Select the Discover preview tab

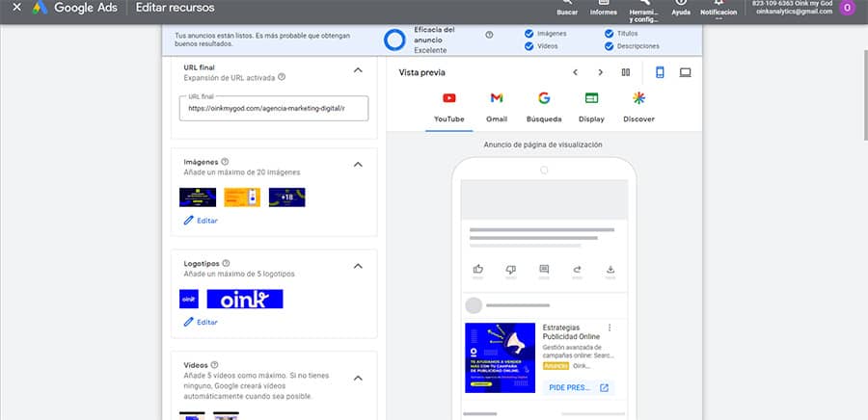coord(638,108)
